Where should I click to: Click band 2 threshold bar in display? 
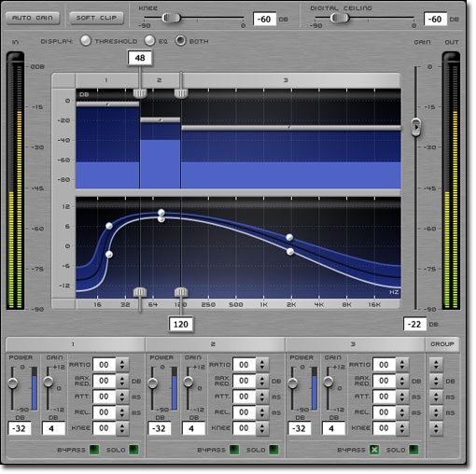pyautogui.click(x=161, y=119)
